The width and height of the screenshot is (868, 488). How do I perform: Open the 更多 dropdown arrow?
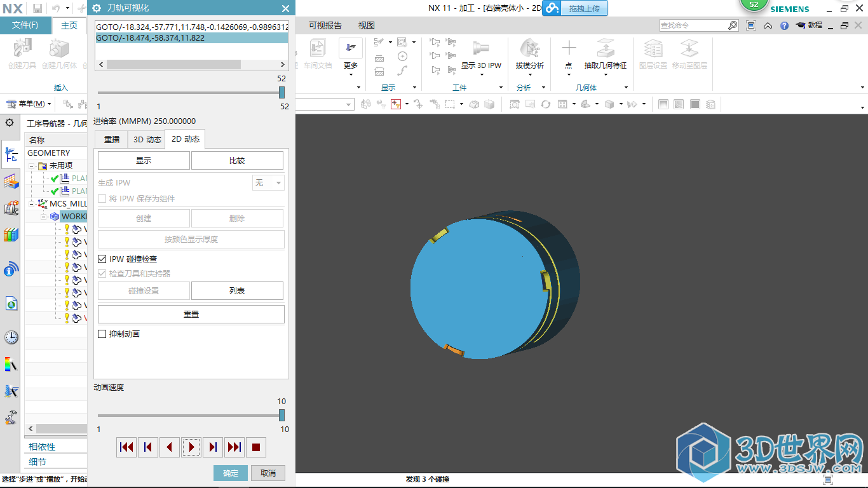[x=351, y=74]
